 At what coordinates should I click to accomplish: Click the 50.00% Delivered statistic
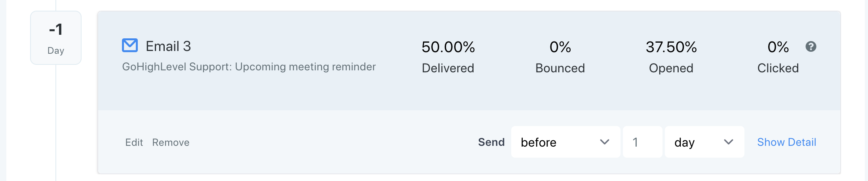448,47
